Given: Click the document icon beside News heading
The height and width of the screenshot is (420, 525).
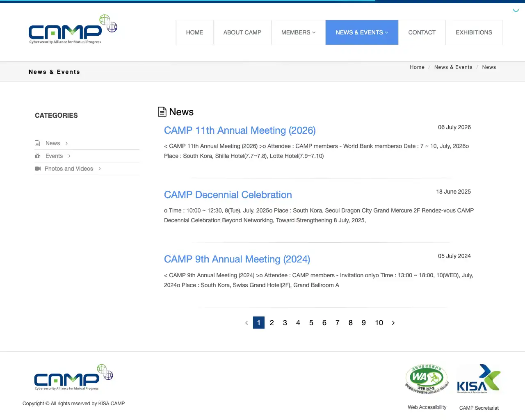Looking at the screenshot, I should 162,112.
